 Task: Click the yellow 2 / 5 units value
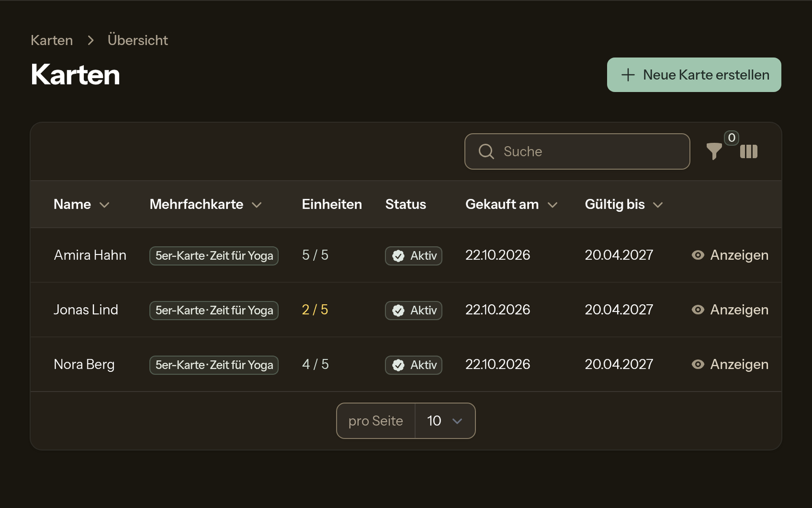coord(315,310)
